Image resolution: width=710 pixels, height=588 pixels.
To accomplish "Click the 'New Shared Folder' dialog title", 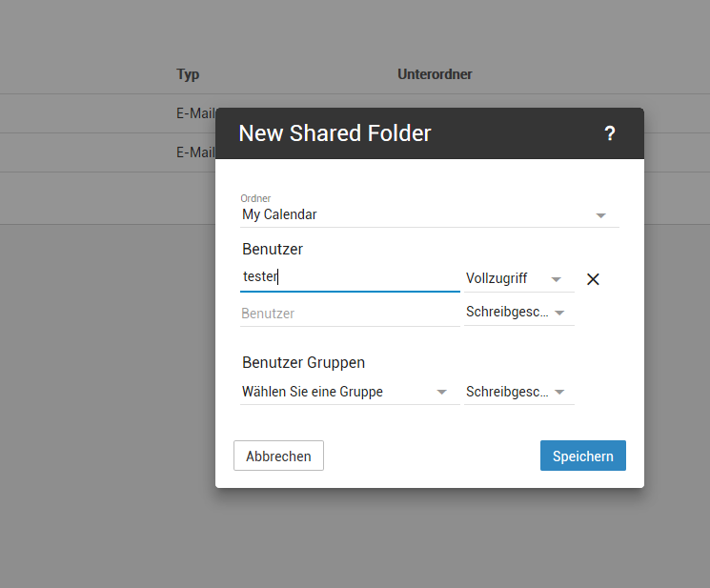I will point(335,133).
